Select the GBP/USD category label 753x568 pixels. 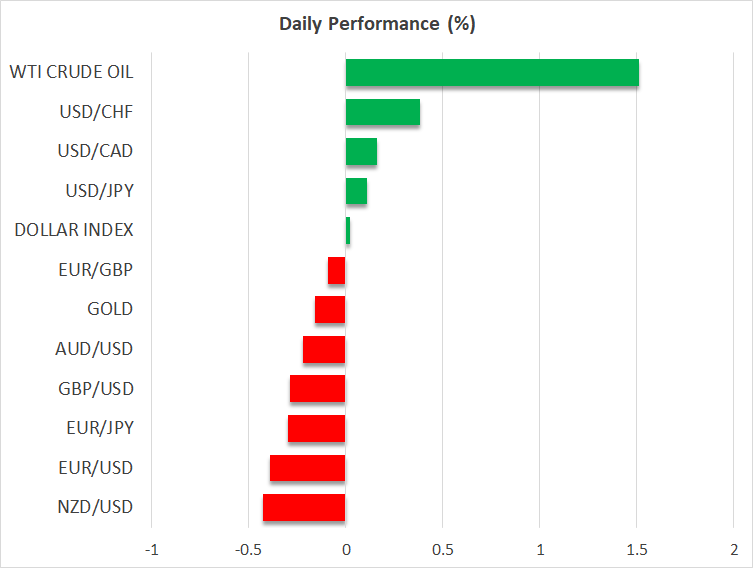coord(95,388)
